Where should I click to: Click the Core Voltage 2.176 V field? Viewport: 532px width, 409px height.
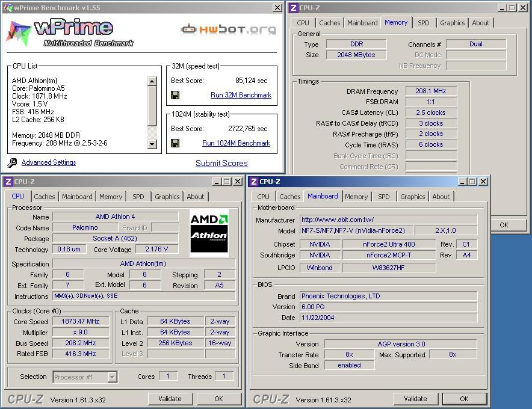[x=156, y=249]
